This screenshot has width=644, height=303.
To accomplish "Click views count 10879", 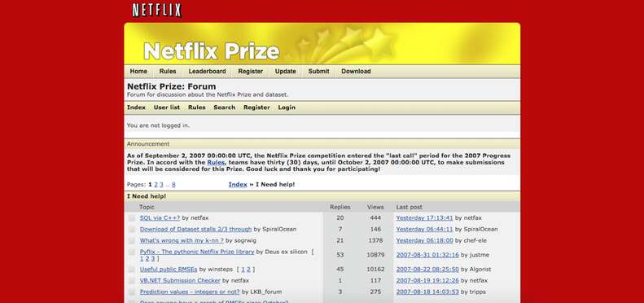I will click(375, 255).
